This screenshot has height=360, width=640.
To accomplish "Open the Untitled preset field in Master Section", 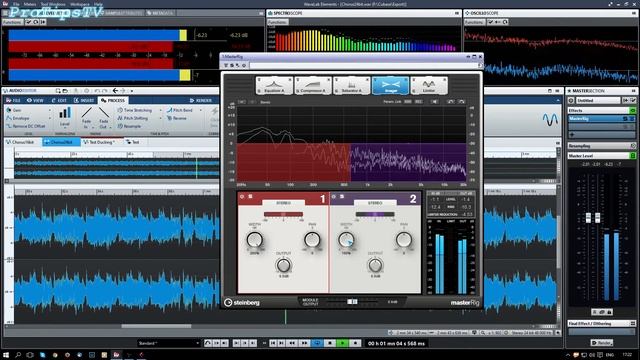I will coord(598,100).
